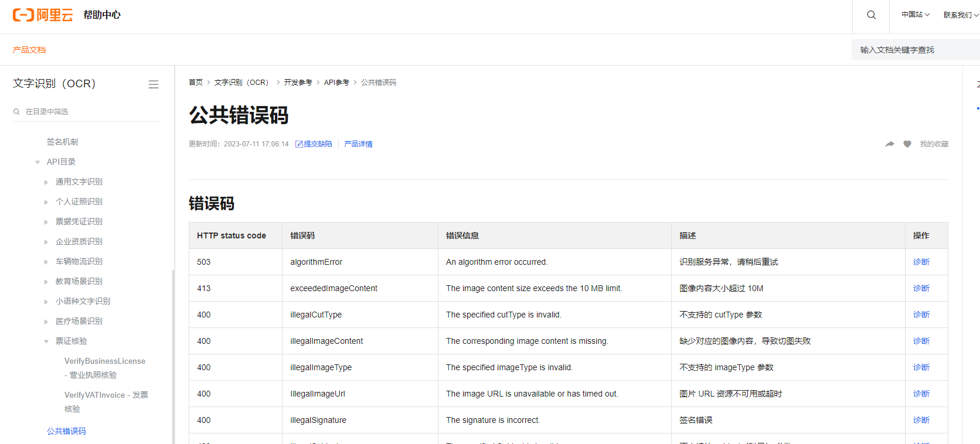This screenshot has height=444, width=980.
Task: Focus the 输入文档关键字查找 search box
Action: pos(916,50)
